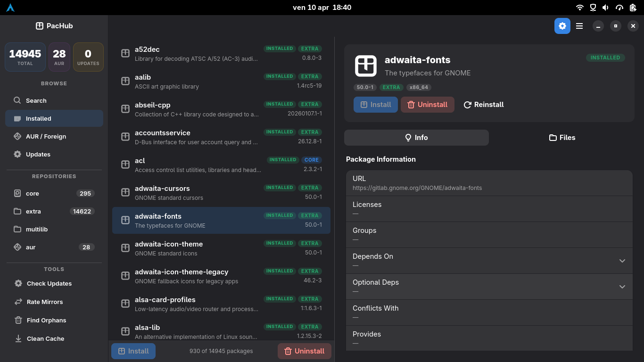Select the abseil-cpp package name
The width and height of the screenshot is (644, 362).
click(x=152, y=105)
